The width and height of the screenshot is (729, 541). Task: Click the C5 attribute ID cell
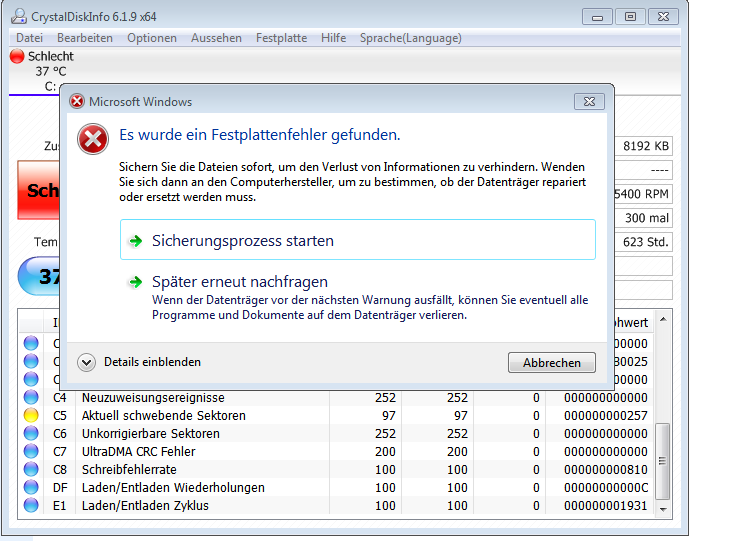coord(60,416)
